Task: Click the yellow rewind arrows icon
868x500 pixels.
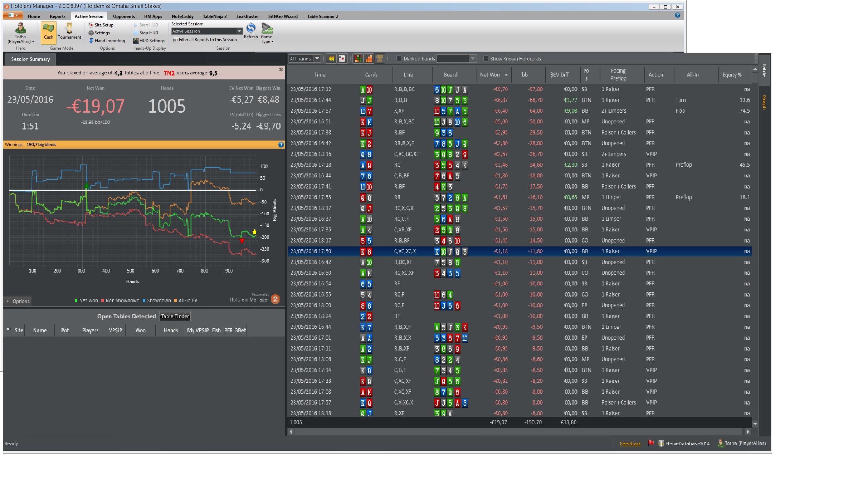Action: [x=331, y=59]
